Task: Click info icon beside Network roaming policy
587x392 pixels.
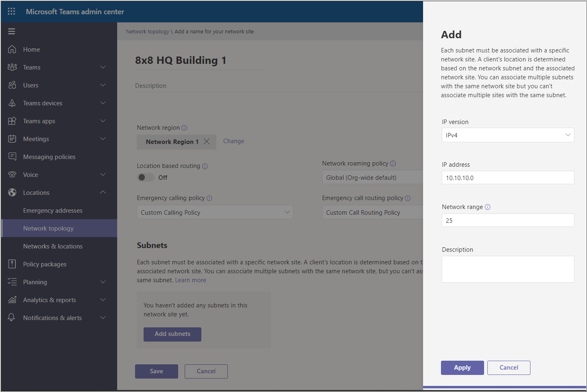Action: 393,163
